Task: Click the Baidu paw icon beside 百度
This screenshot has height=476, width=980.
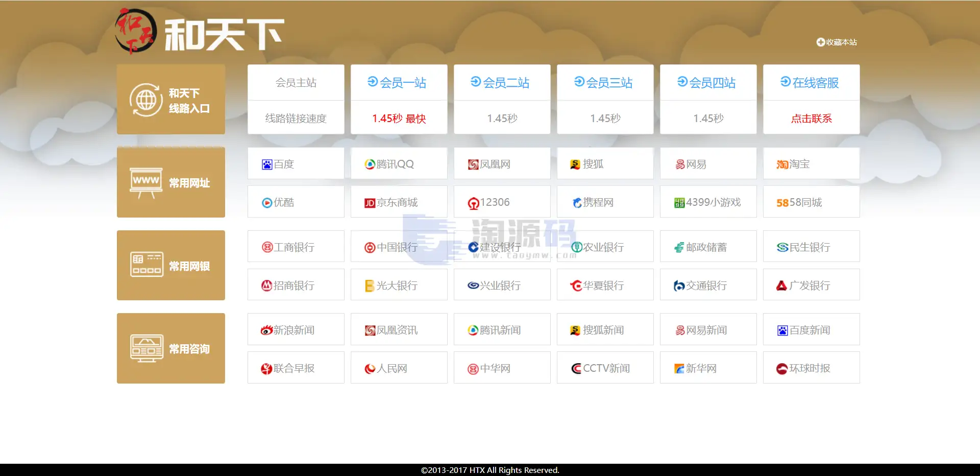Action: 267,164
